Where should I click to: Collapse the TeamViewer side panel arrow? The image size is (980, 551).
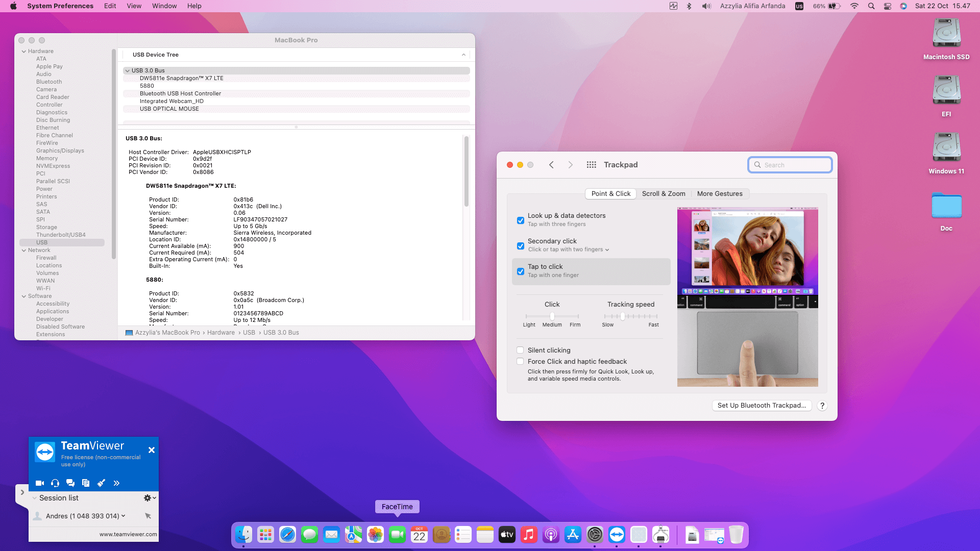coord(22,492)
